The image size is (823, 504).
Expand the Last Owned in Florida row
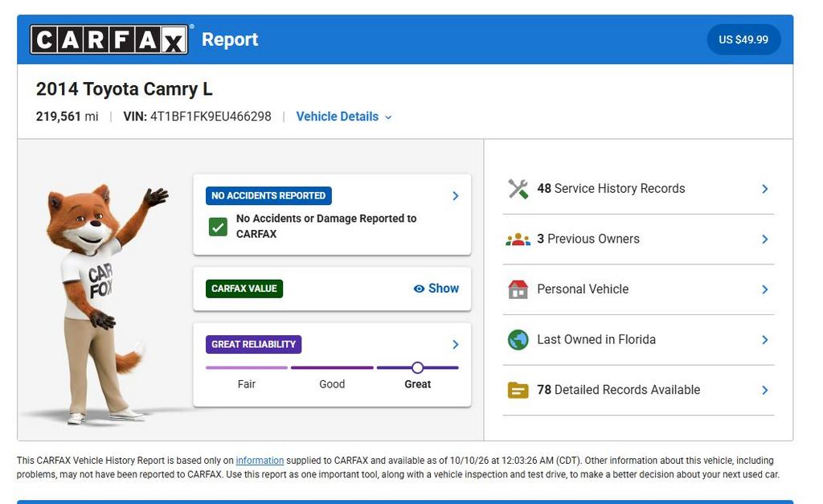(x=638, y=340)
